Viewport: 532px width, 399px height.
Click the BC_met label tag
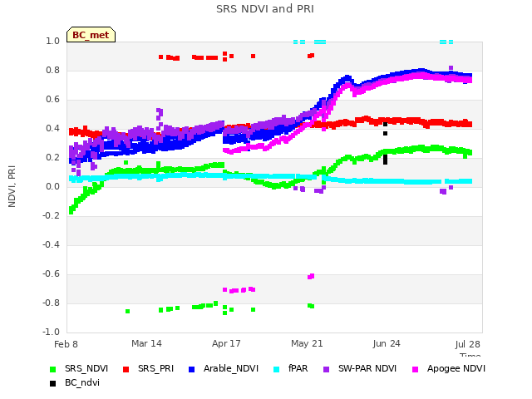point(91,35)
